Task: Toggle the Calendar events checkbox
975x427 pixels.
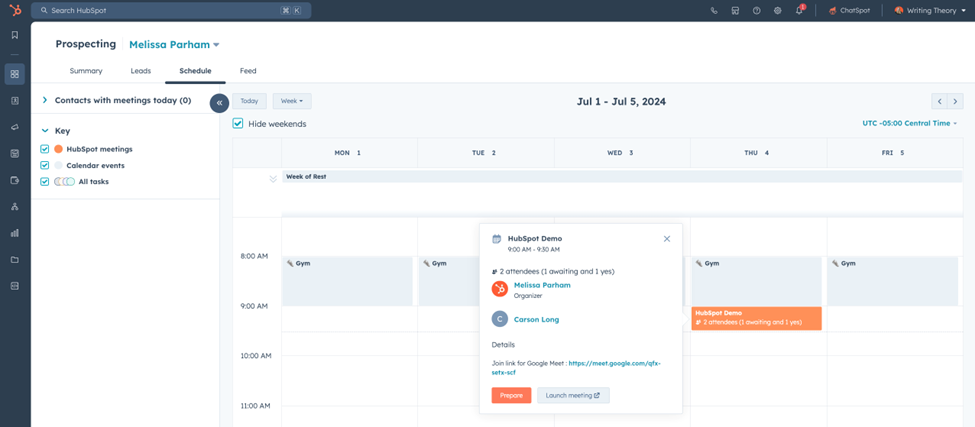Action: pos(45,165)
